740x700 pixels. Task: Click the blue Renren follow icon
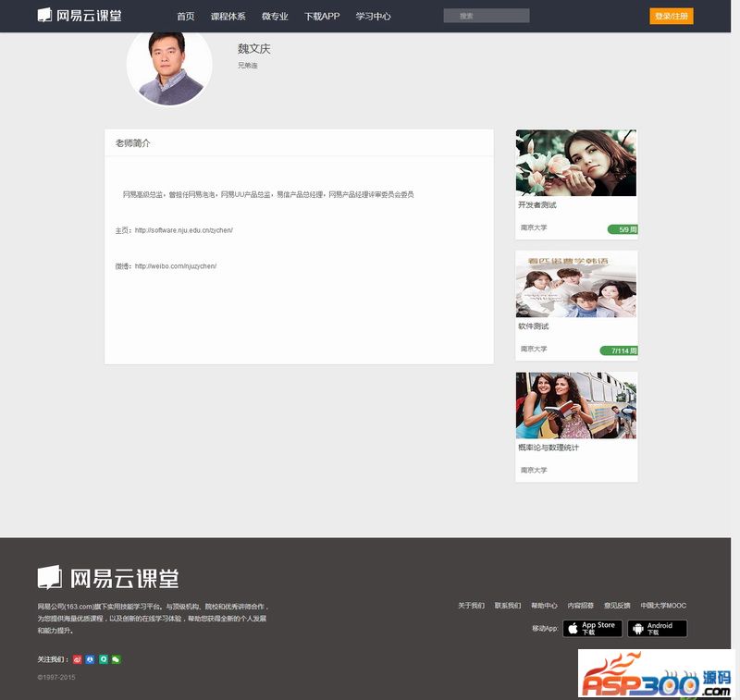pos(90,659)
